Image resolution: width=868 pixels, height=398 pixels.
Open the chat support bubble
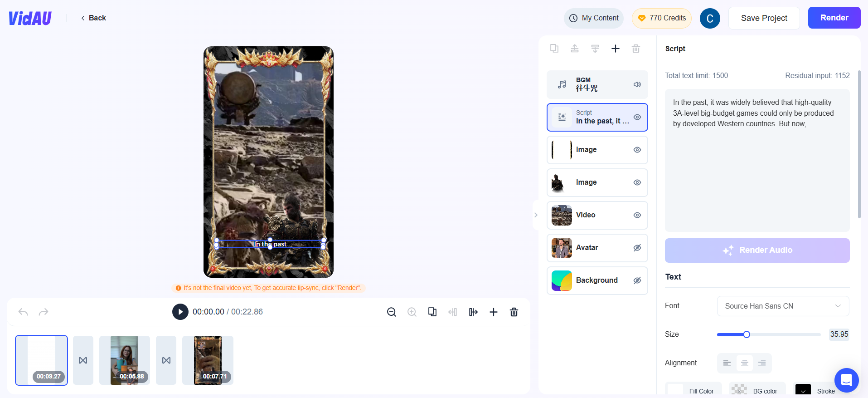coord(846,380)
